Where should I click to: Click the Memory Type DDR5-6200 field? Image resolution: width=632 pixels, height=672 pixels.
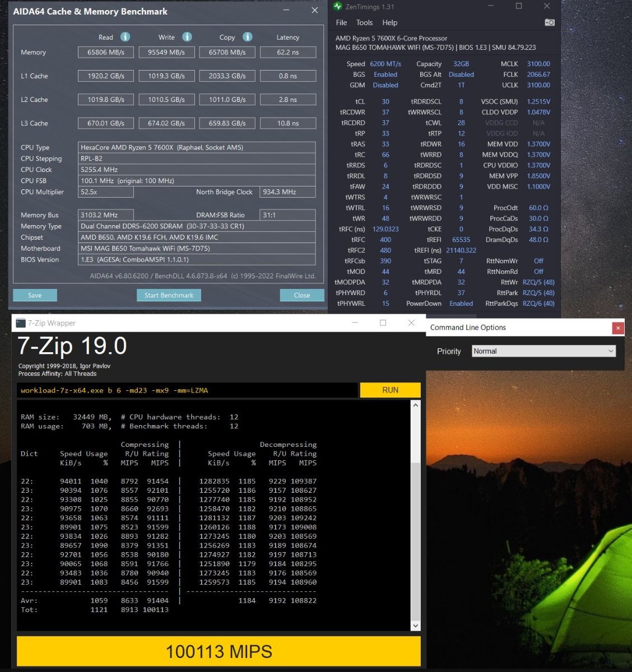point(197,226)
